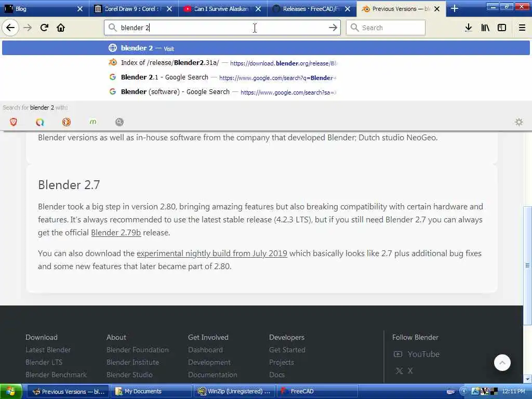The width and height of the screenshot is (532, 399).
Task: Open the Blender Institute footer link
Action: point(132,362)
